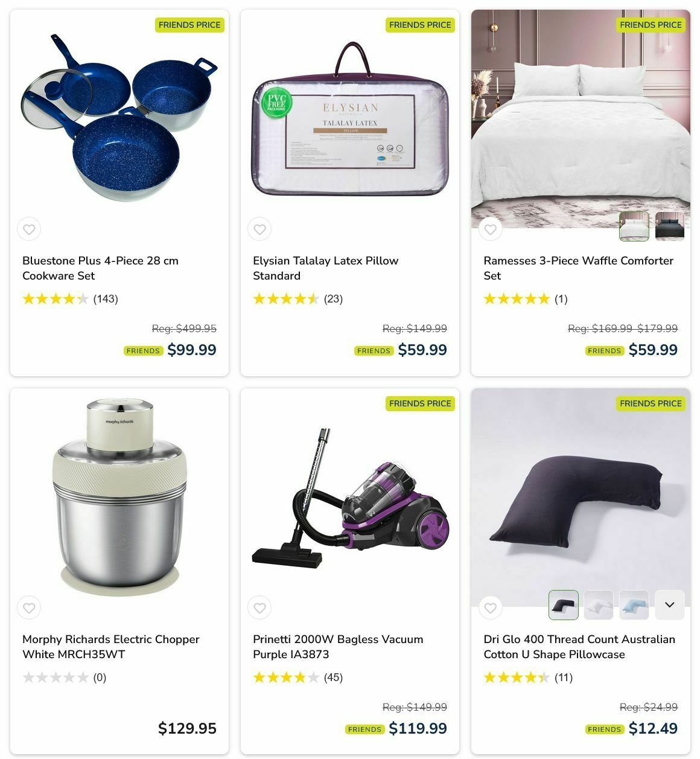Click heart icon on Ramesses Comforter Set

pyautogui.click(x=490, y=229)
